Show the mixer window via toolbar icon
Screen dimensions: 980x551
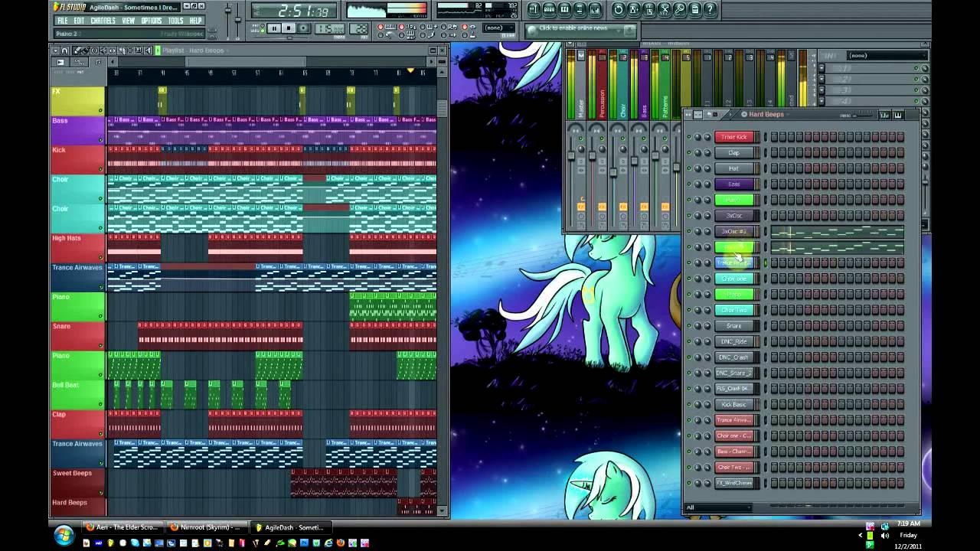pos(595,9)
